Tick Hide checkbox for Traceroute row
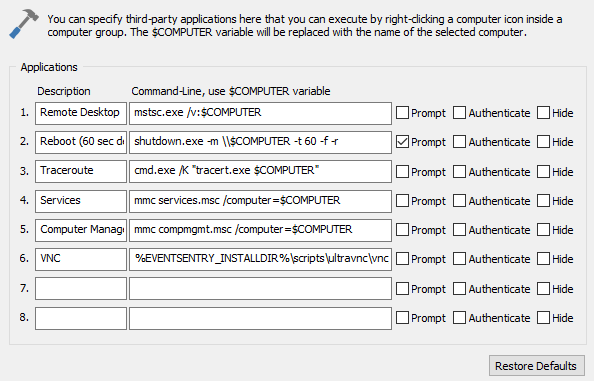Viewport: 594px width, 381px height. [543, 172]
